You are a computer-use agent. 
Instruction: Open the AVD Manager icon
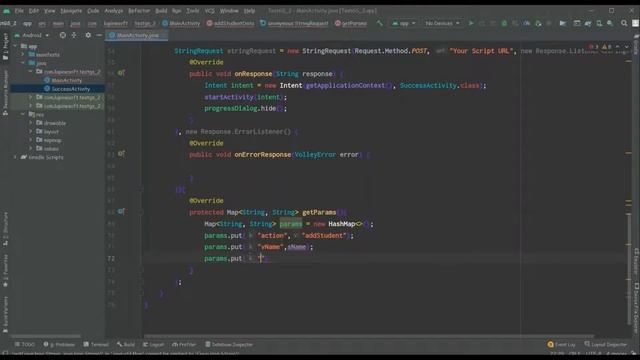(x=599, y=23)
